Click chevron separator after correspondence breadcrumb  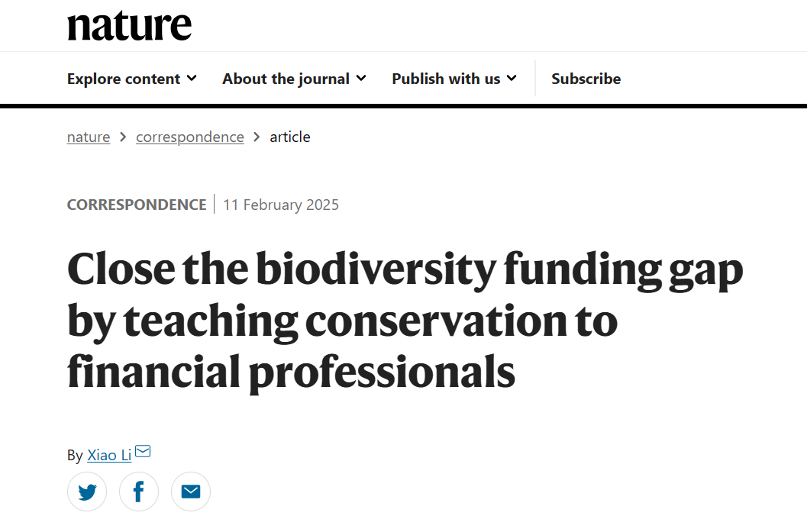coord(257,137)
